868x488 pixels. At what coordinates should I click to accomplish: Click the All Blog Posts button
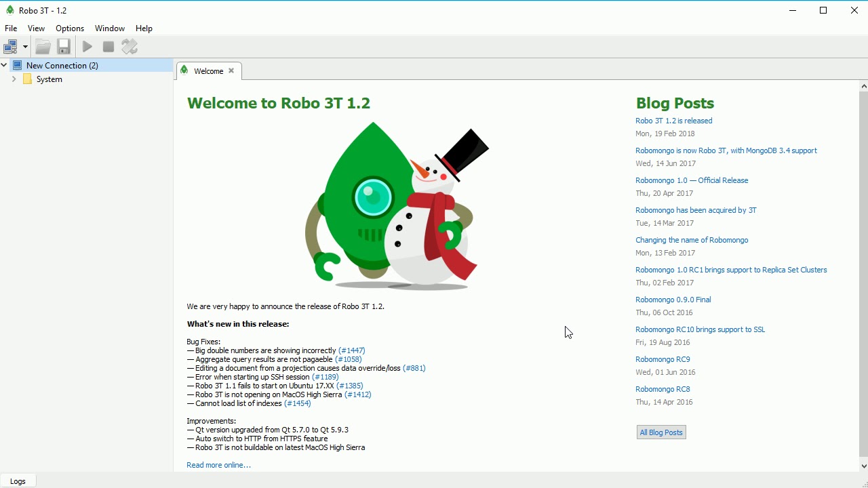661,432
